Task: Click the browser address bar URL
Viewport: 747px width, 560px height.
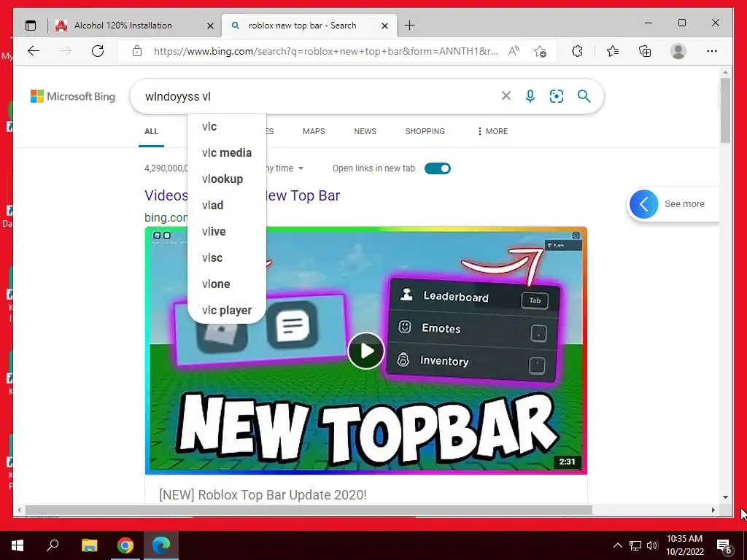Action: pos(326,51)
